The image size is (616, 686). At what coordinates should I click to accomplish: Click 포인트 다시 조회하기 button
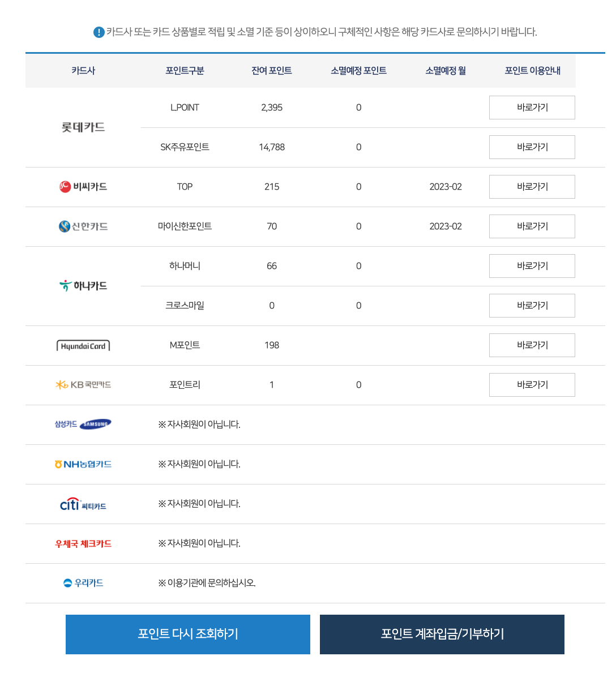click(x=188, y=634)
